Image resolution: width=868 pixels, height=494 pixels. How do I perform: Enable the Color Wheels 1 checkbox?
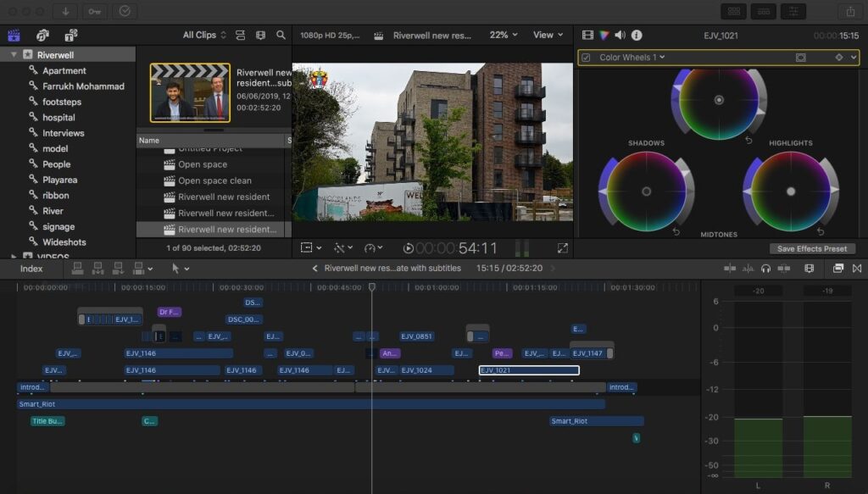[x=586, y=58]
